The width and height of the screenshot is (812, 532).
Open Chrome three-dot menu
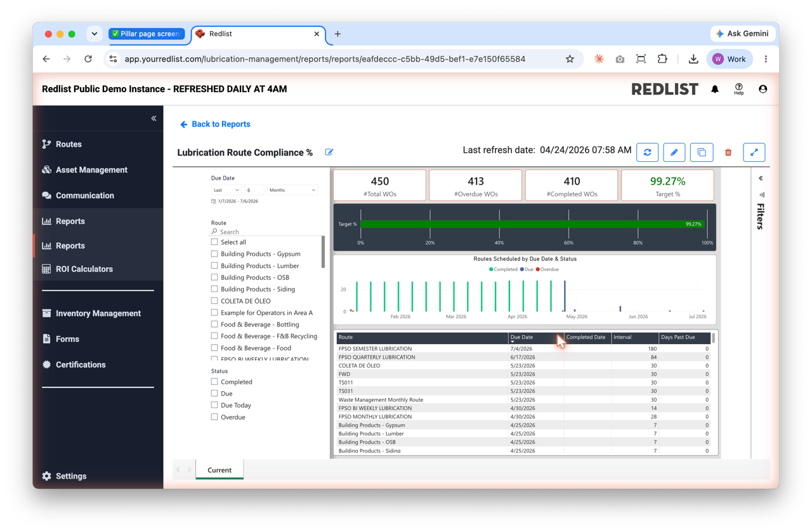coord(766,59)
